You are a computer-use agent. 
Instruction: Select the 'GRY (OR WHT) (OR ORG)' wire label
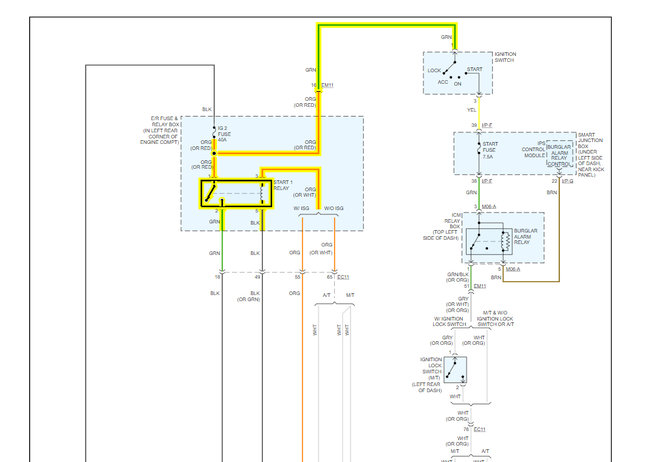click(457, 304)
